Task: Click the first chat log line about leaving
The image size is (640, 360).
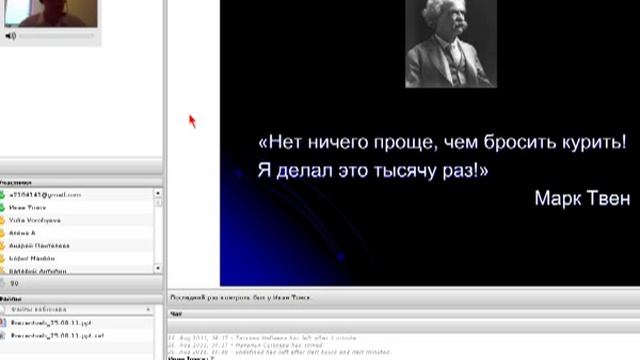Action: tap(262, 338)
